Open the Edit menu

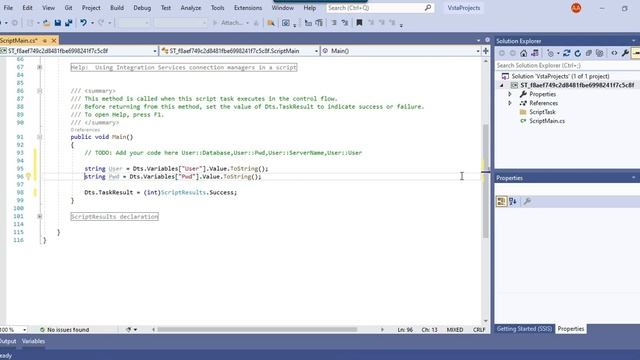pyautogui.click(x=27, y=8)
